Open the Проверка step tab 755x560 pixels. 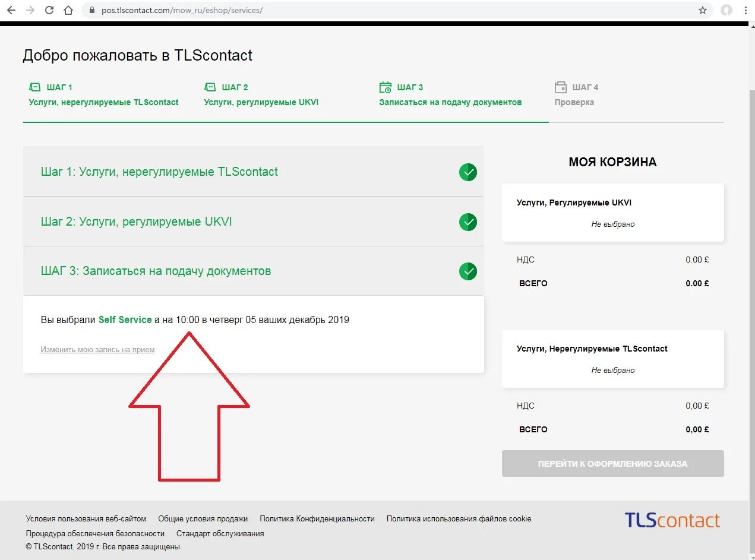point(576,95)
